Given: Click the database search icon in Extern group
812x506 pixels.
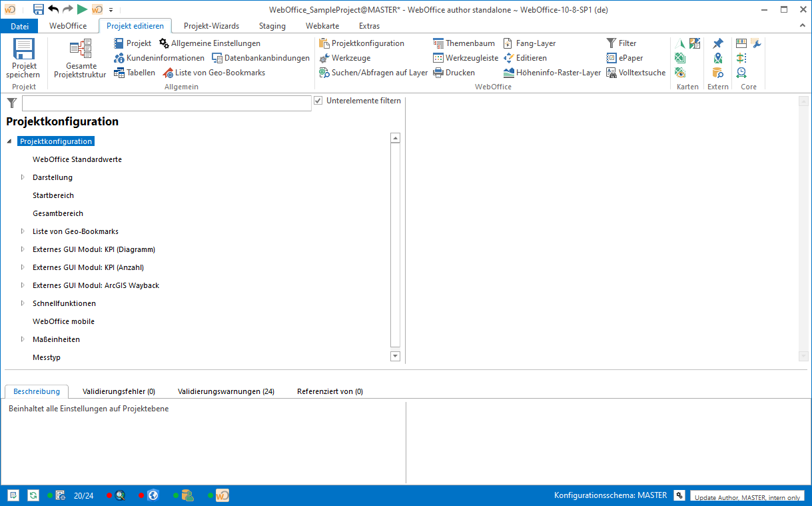Looking at the screenshot, I should [x=717, y=73].
